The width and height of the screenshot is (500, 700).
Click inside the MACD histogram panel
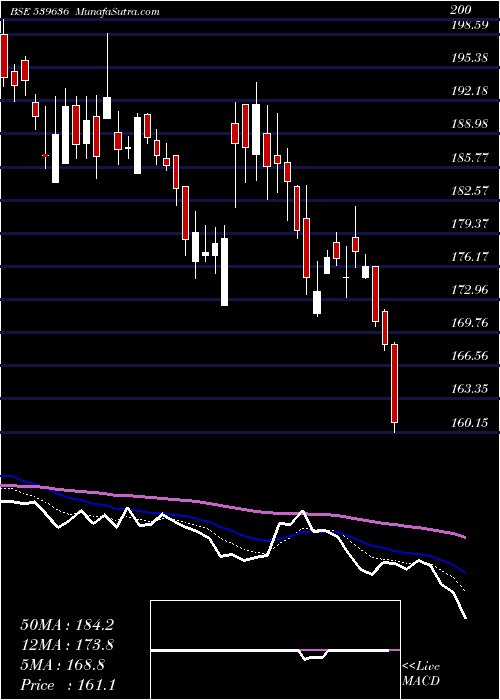pos(275,650)
